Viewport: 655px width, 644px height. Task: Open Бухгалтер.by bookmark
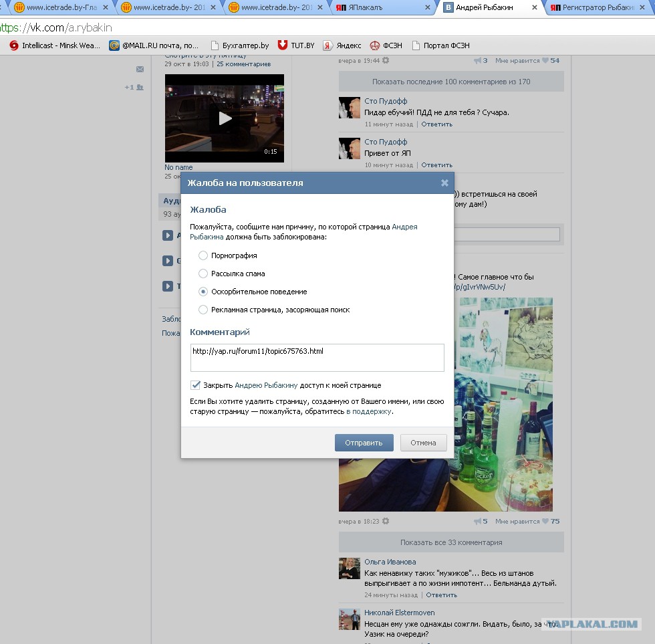[240, 45]
